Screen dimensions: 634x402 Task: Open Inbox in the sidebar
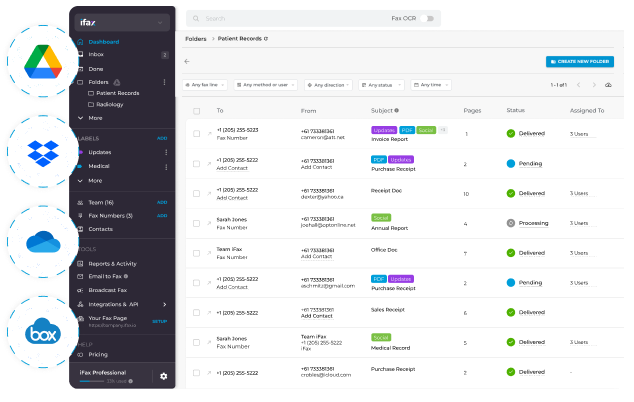[x=96, y=54]
